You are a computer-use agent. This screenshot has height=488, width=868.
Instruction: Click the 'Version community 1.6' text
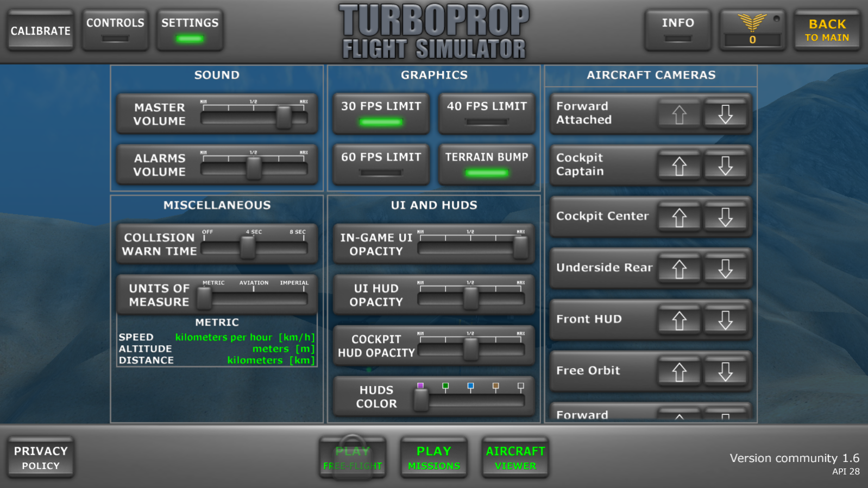pyautogui.click(x=795, y=458)
